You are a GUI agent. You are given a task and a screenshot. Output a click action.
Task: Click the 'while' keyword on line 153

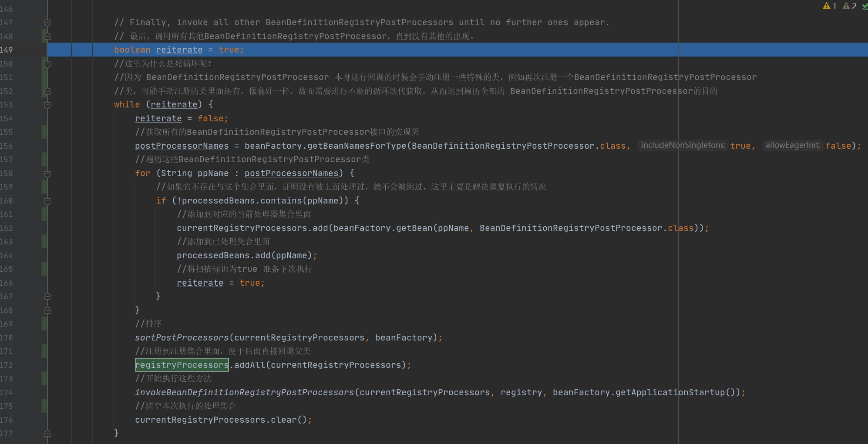click(x=127, y=105)
